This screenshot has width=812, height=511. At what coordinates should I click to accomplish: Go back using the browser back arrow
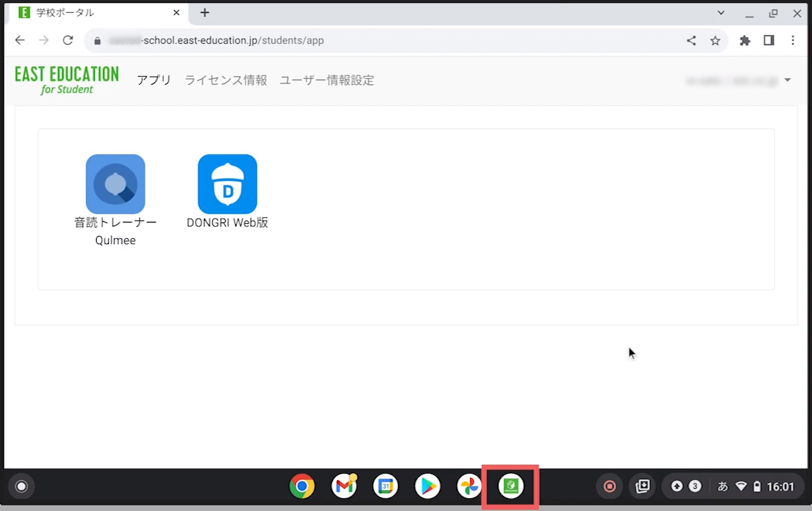coord(20,40)
